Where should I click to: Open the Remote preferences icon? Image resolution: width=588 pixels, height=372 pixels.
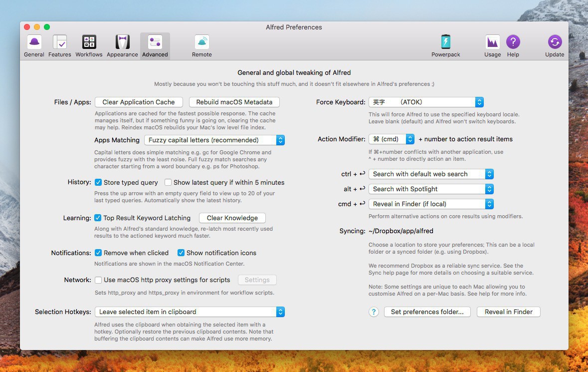coord(201,42)
